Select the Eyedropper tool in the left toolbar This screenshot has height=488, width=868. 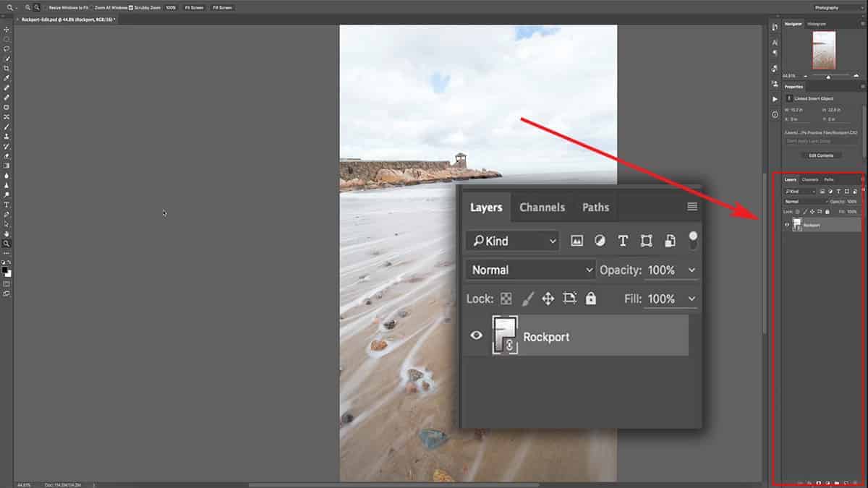pos(7,77)
